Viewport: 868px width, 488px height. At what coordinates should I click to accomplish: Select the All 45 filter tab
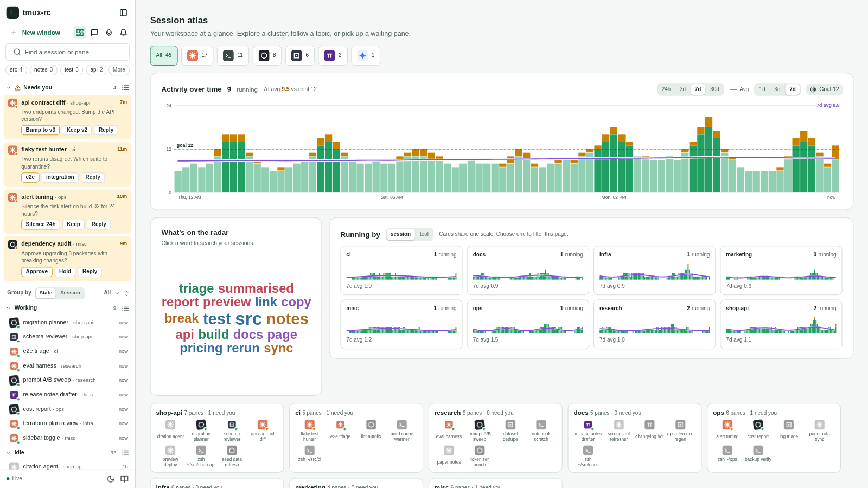164,55
